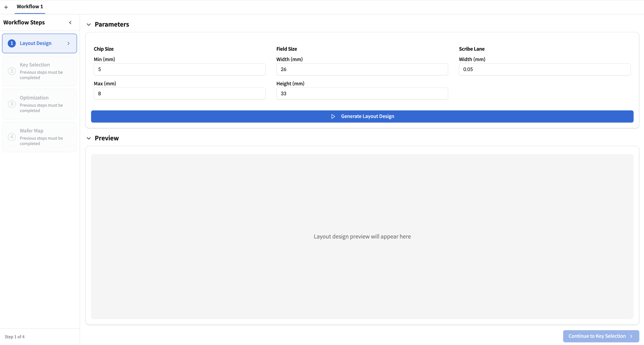The height and width of the screenshot is (345, 644).
Task: Click the 'Height (mm)' label
Action: (290, 84)
